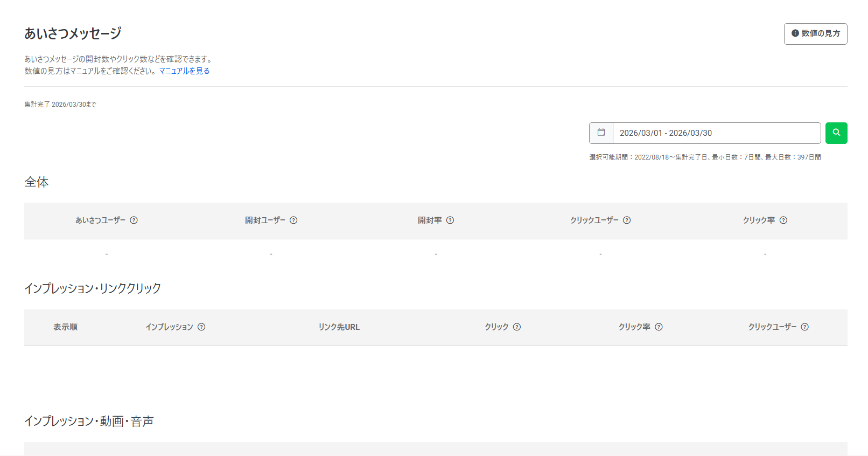Viewport: 868px width, 456px height.
Task: Select the リンク先URL column header
Action: point(339,327)
